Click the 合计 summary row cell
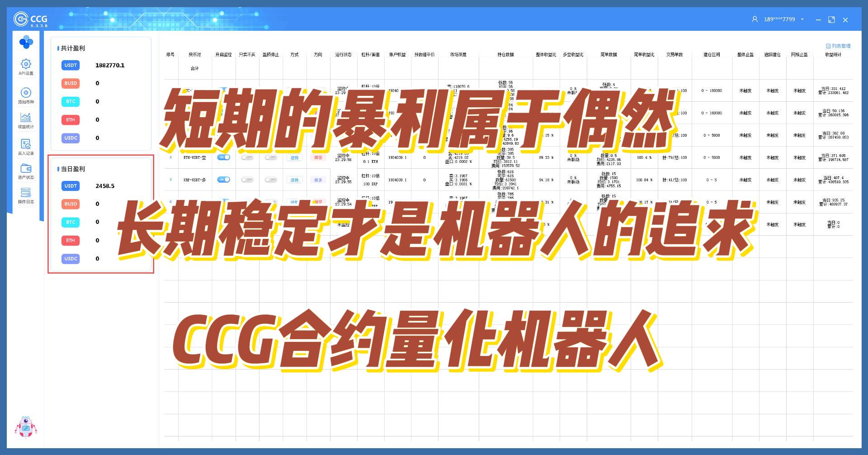Viewport: 868px width, 455px height. click(195, 68)
